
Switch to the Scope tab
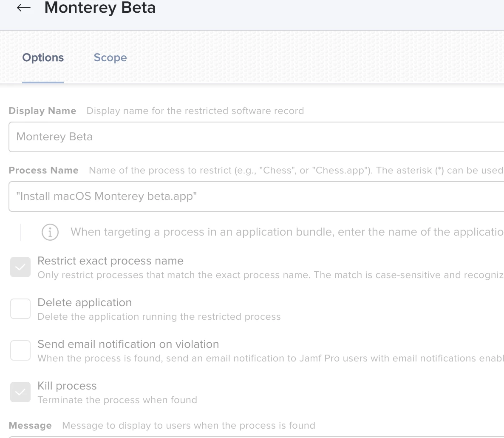click(110, 57)
